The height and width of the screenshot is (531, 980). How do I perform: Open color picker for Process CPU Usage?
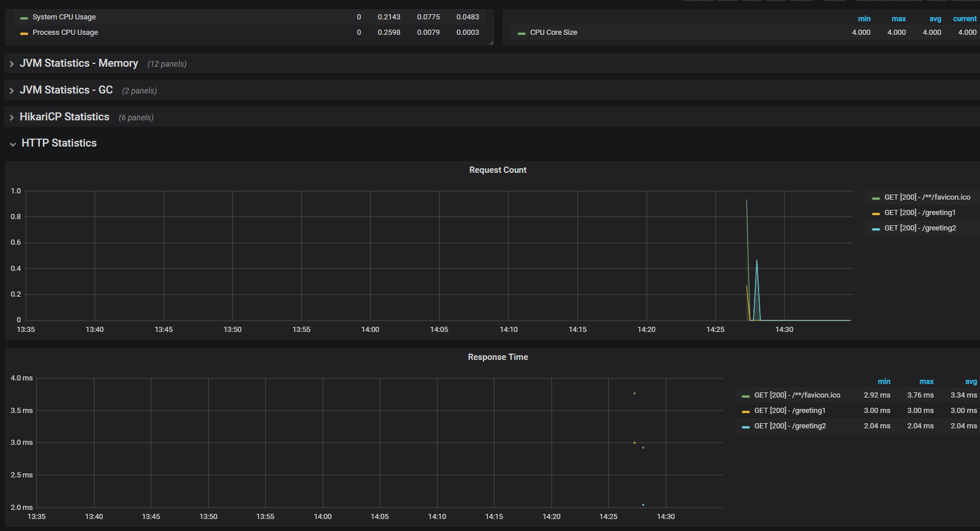click(24, 34)
